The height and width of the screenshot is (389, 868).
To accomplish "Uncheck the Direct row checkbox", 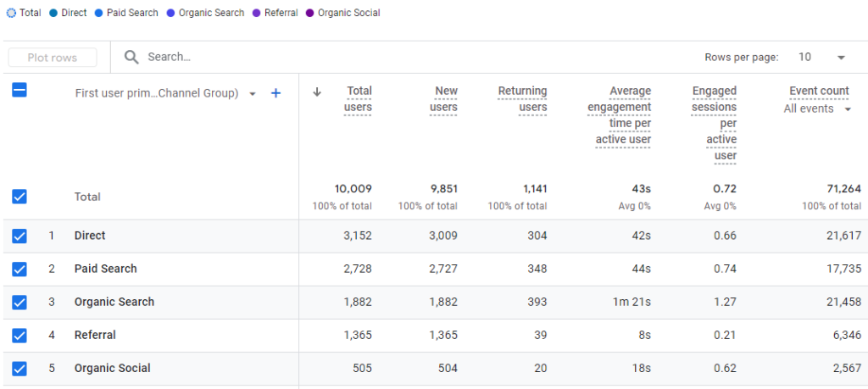I will click(x=19, y=236).
